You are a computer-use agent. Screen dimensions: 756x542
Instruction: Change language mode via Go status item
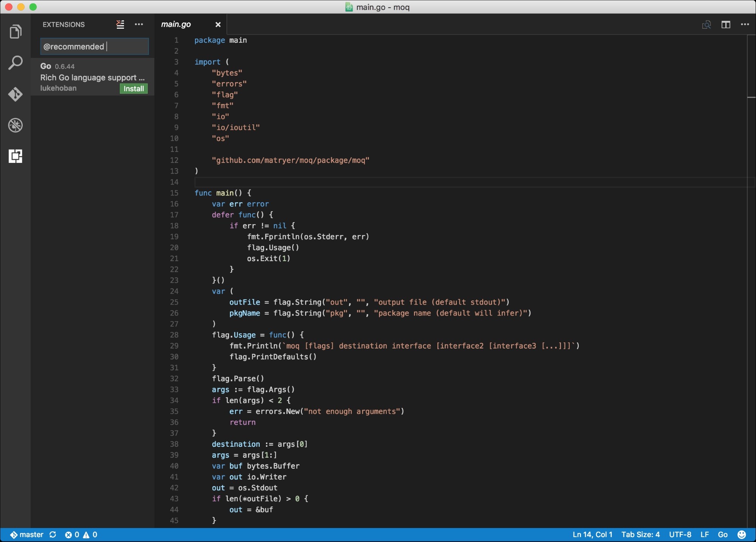tap(723, 534)
